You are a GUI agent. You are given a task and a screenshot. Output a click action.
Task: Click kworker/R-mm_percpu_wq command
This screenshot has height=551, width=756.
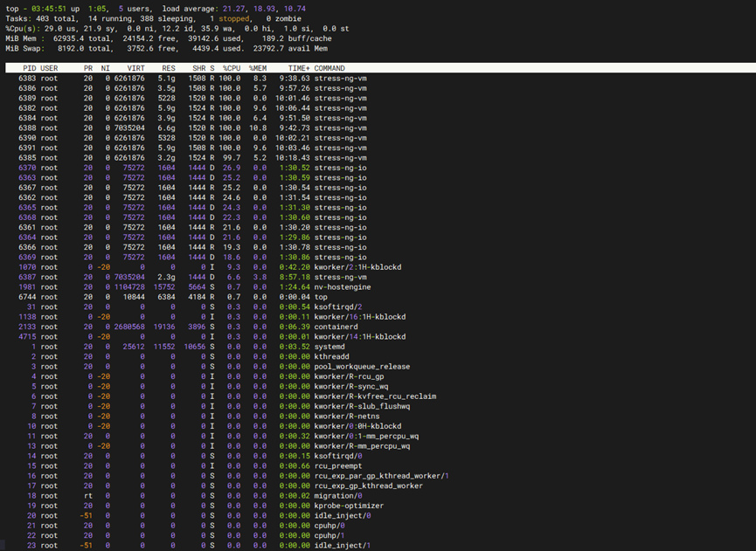click(x=362, y=446)
